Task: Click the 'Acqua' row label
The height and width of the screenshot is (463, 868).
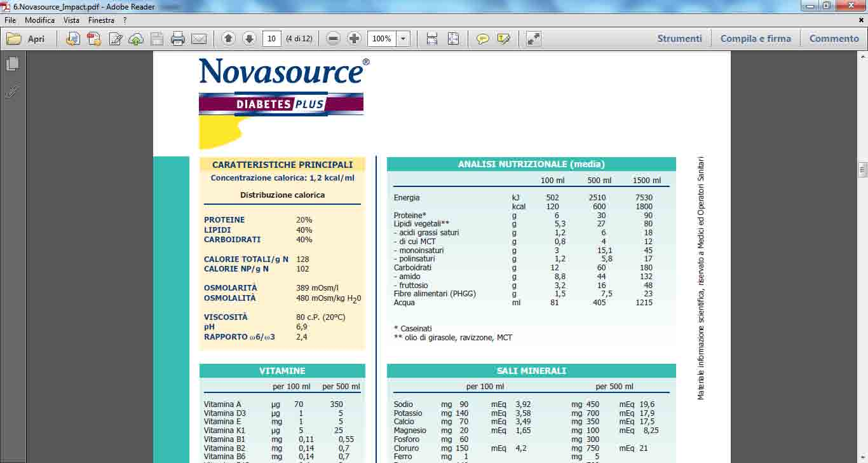Action: point(404,303)
